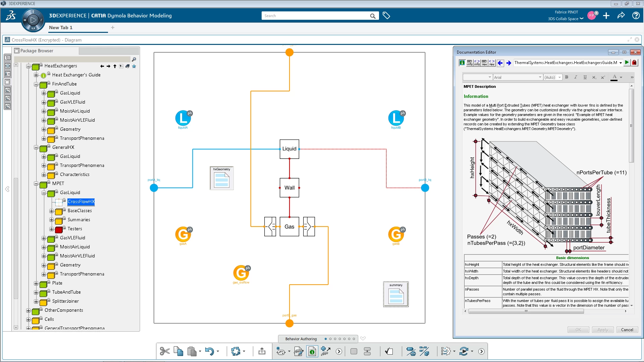This screenshot has height=362, width=644.
Task: Click the Check checkmark tool
Action: pos(389,351)
